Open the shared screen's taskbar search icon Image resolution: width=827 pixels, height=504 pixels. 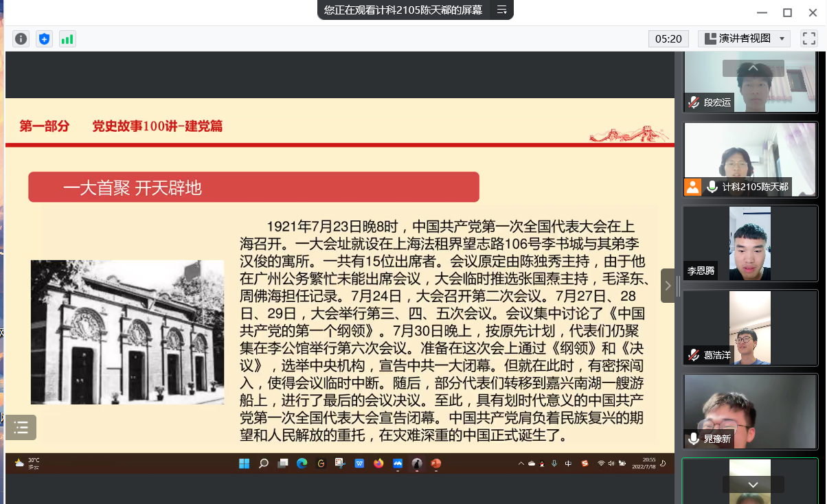click(263, 463)
